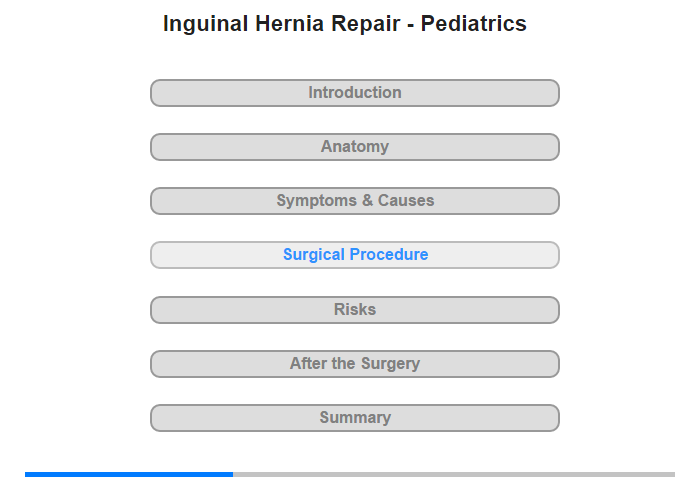Click the Risks section button
Screen dimensions: 700x480
pyautogui.click(x=354, y=309)
